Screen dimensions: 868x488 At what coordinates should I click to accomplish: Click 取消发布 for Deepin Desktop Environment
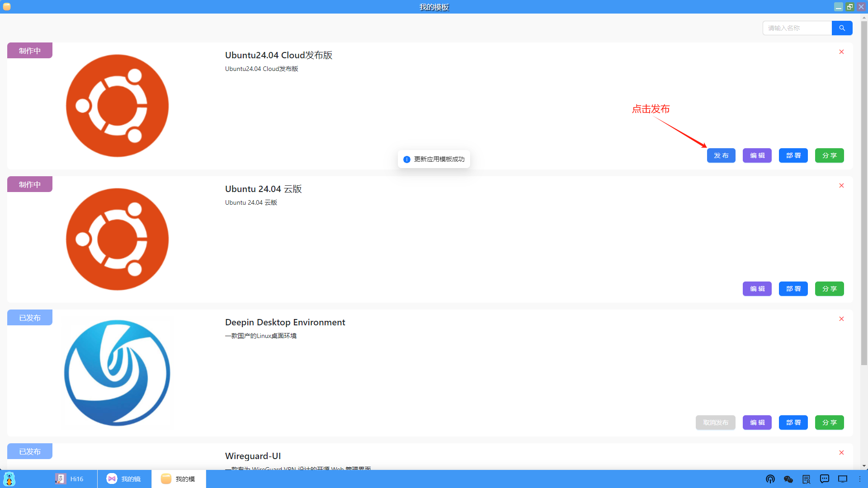tap(715, 422)
